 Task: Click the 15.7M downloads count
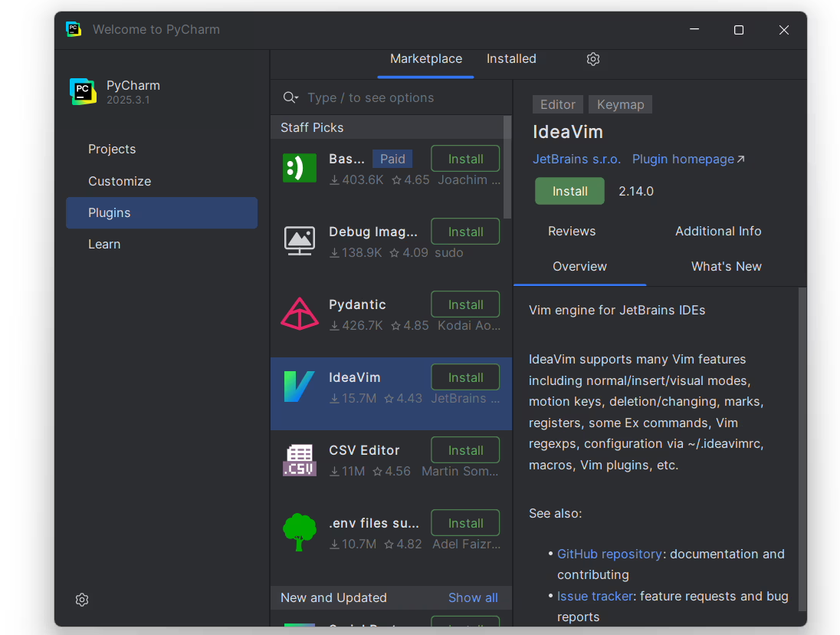pyautogui.click(x=353, y=399)
